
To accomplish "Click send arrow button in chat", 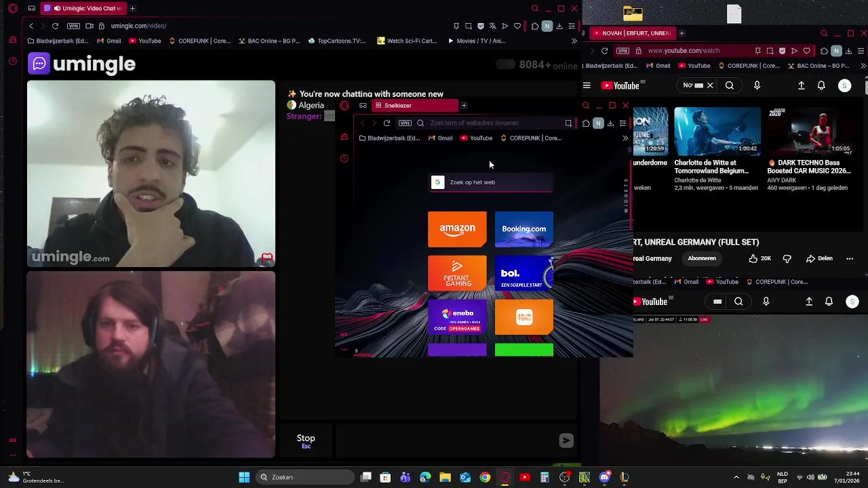I will 566,441.
